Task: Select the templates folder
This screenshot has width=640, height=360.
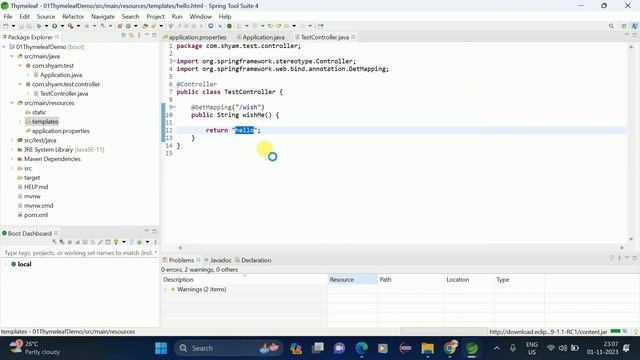Action: point(45,122)
